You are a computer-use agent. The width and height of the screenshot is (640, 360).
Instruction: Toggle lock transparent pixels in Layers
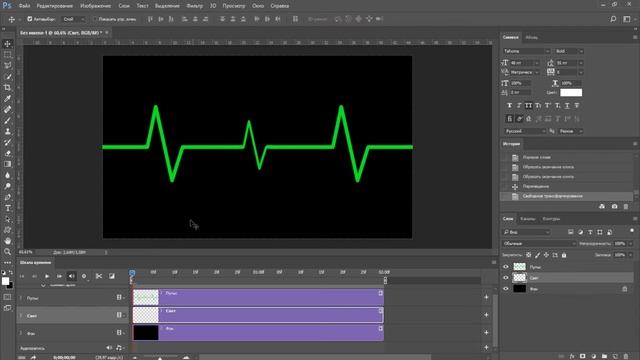(529, 255)
